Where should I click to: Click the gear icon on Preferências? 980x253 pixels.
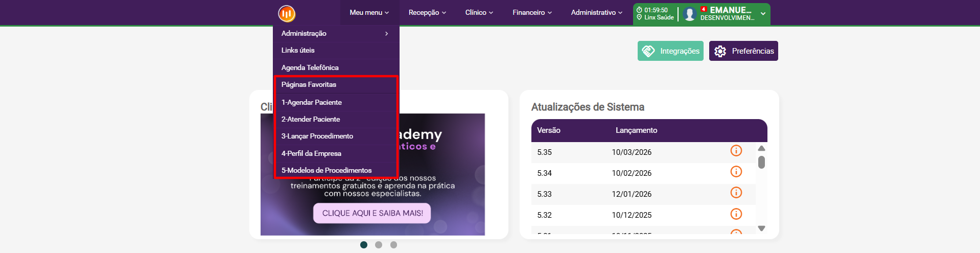[720, 51]
